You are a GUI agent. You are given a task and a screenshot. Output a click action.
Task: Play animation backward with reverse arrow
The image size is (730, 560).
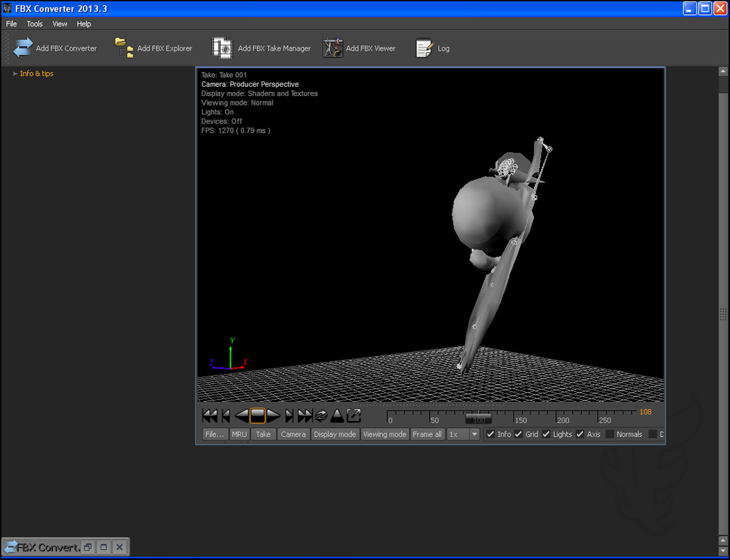click(241, 415)
